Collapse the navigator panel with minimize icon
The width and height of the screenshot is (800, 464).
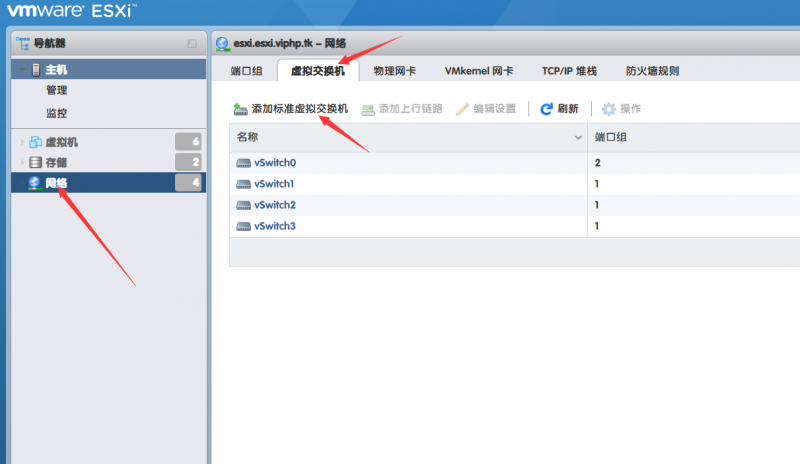192,44
